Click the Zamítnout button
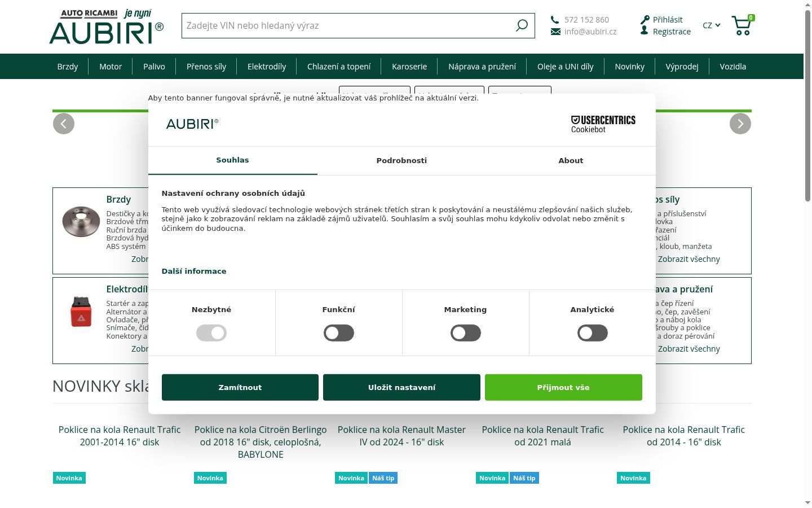Viewport: 812px width, 508px height. coord(240,387)
